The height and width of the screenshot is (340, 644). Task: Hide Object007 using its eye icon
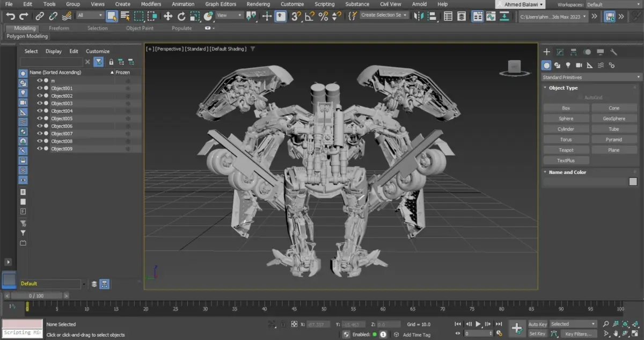coord(40,133)
